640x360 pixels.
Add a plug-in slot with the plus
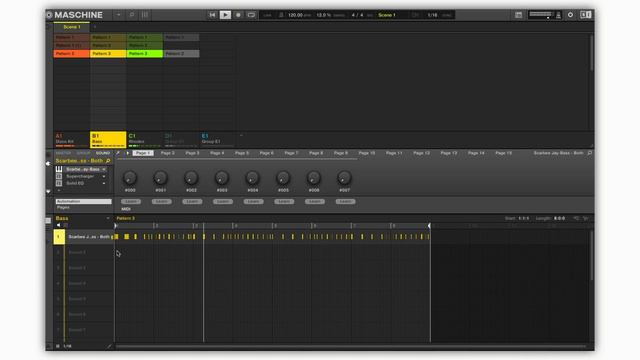click(59, 190)
